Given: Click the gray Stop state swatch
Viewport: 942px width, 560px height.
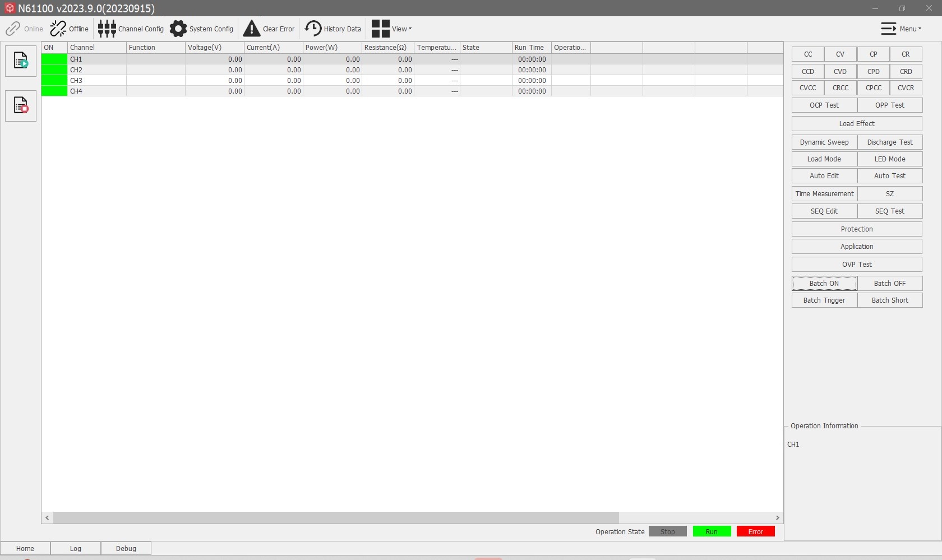Looking at the screenshot, I should [x=668, y=531].
